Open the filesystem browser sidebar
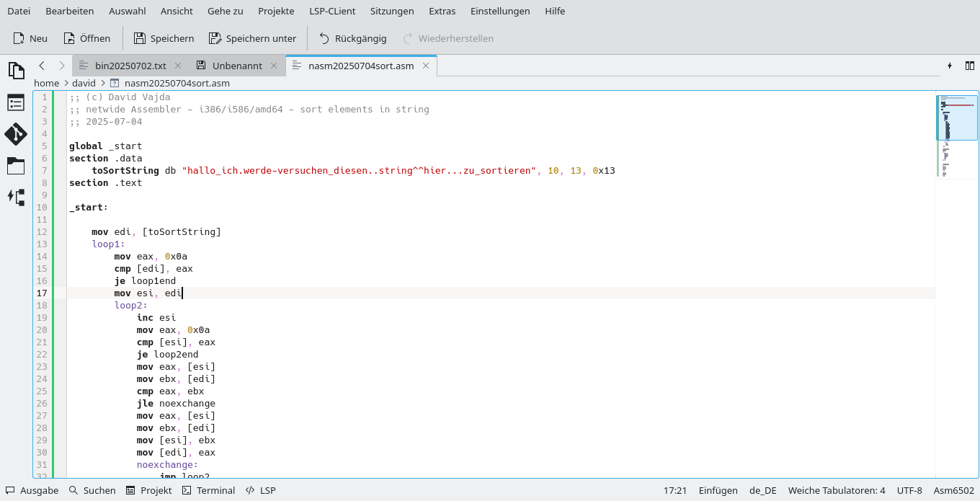This screenshot has height=501, width=980. pos(16,167)
